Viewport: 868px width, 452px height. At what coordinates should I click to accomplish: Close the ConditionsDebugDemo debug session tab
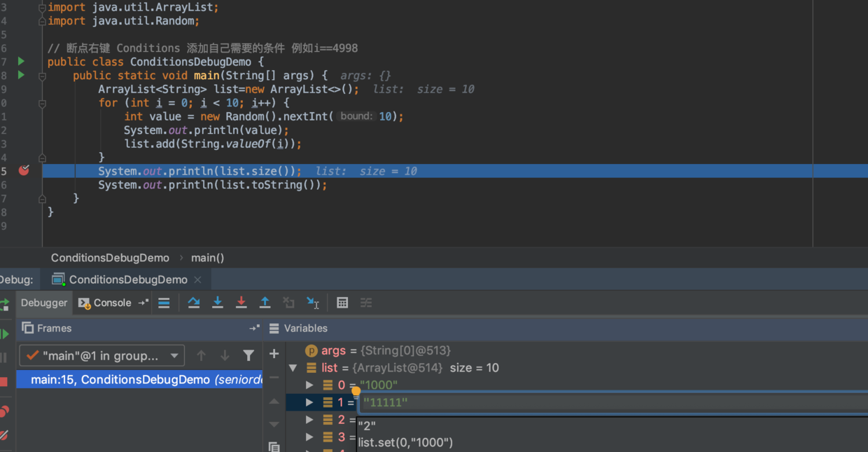pos(197,280)
